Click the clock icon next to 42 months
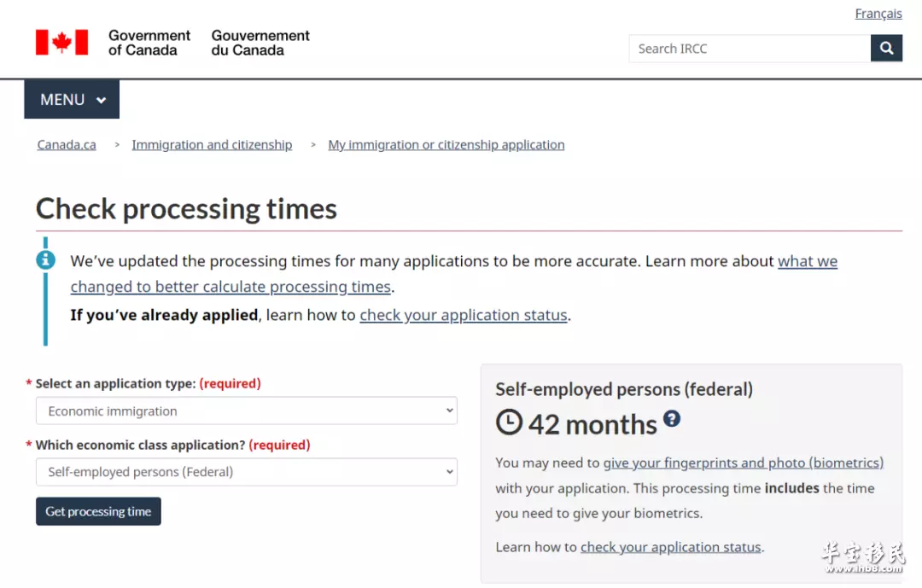The width and height of the screenshot is (922, 588). [x=509, y=422]
